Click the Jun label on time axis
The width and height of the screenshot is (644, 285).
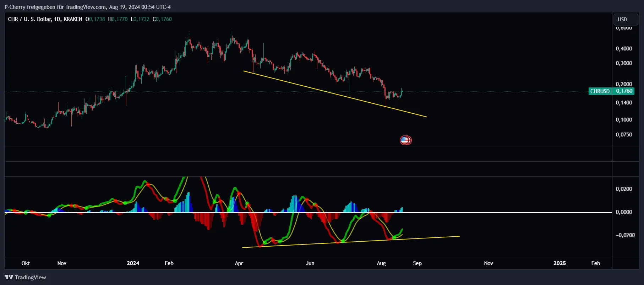pos(310,263)
